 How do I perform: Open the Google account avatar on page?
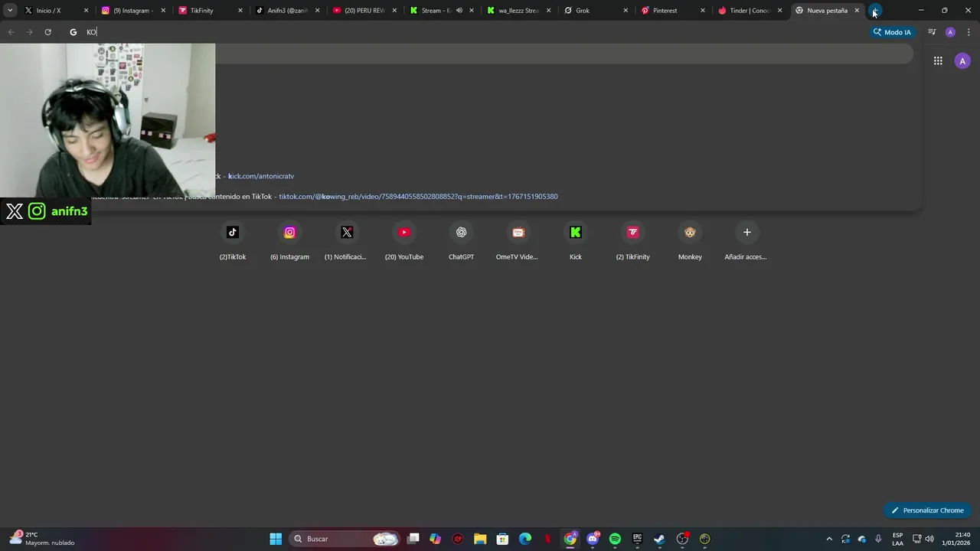pyautogui.click(x=962, y=61)
